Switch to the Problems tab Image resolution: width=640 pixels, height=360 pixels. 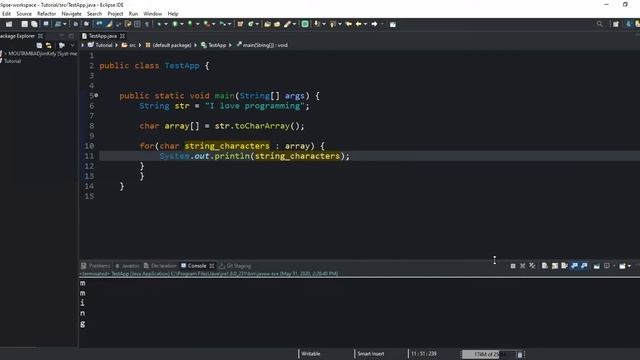point(96,266)
